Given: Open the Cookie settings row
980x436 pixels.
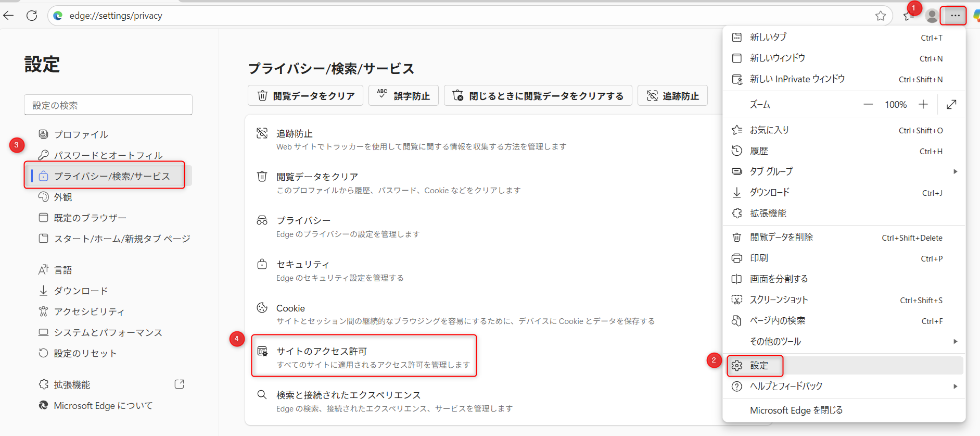Looking at the screenshot, I should (290, 308).
